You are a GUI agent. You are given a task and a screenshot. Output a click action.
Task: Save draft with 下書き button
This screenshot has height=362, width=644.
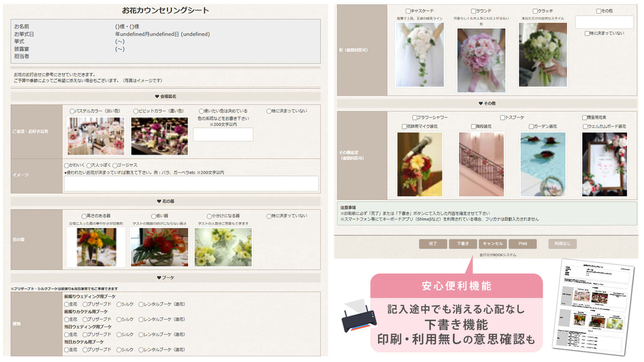pos(463,244)
